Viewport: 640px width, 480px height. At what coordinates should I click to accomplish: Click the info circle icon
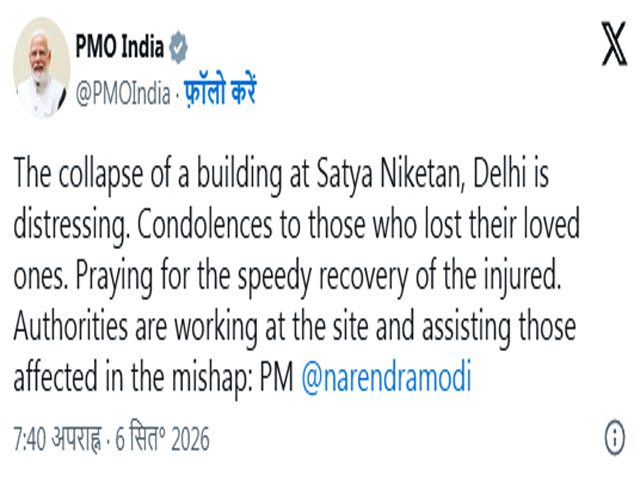click(614, 438)
